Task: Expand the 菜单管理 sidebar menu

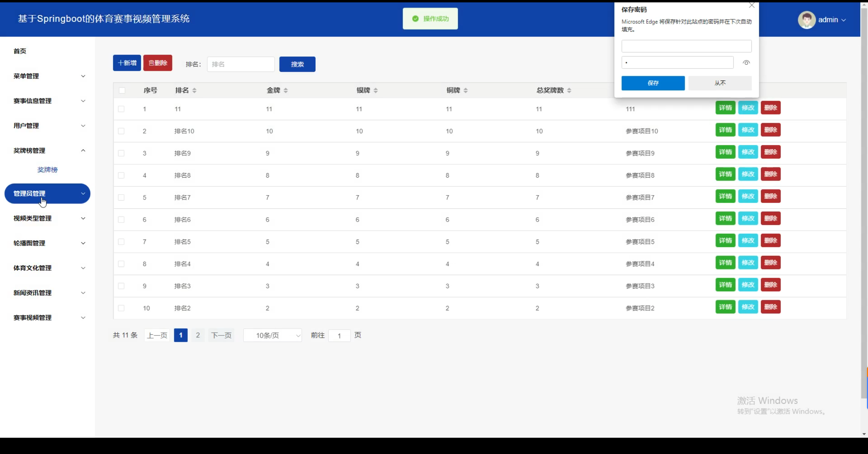Action: click(47, 76)
